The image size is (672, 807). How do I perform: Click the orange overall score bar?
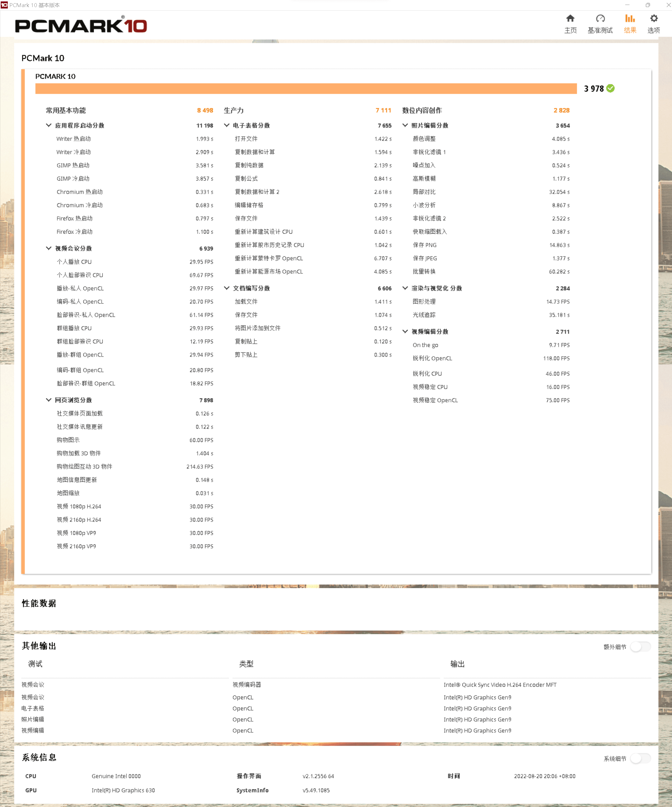306,89
